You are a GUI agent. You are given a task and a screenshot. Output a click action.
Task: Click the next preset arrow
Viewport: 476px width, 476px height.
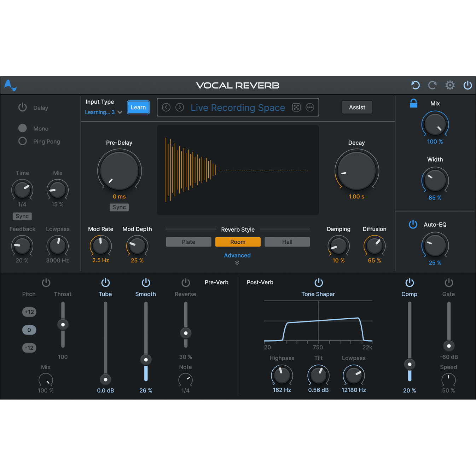180,107
